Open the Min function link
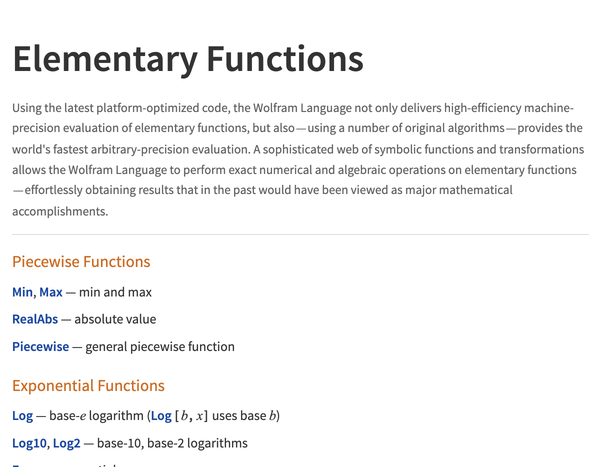 point(22,292)
